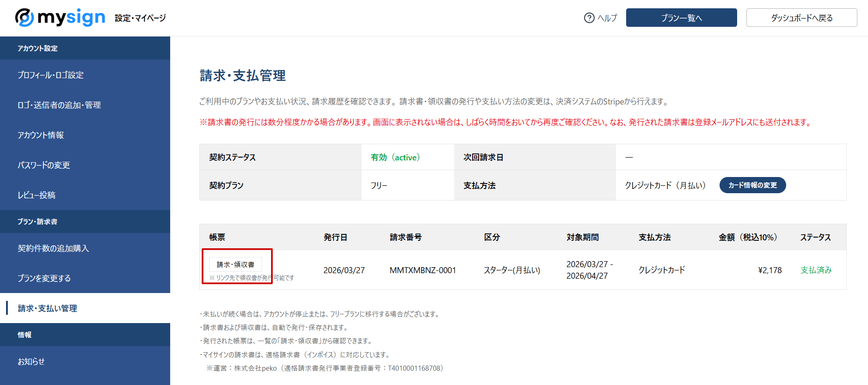
Task: Click the アカウント設定 section header
Action: coord(37,48)
